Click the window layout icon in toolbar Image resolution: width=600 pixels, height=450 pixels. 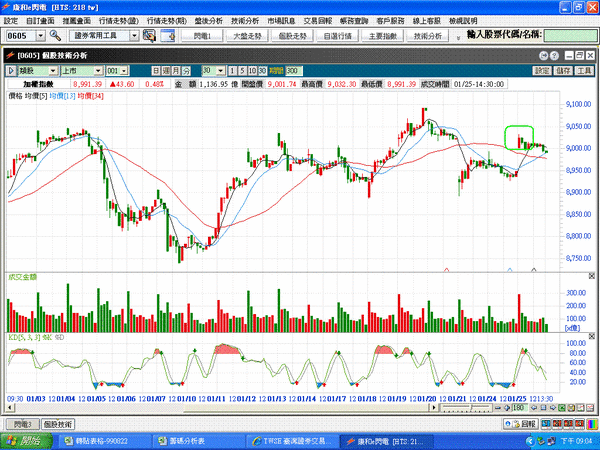(x=167, y=36)
